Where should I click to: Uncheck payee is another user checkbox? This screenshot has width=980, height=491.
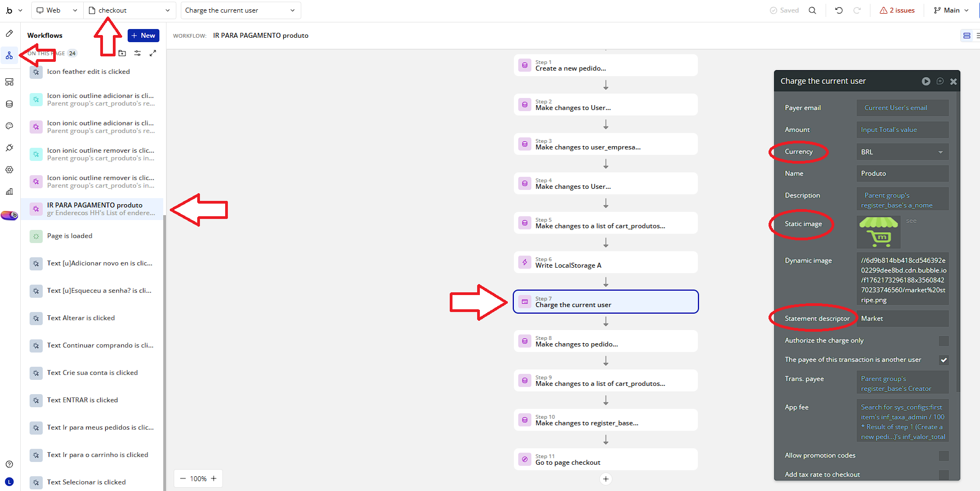tap(943, 360)
